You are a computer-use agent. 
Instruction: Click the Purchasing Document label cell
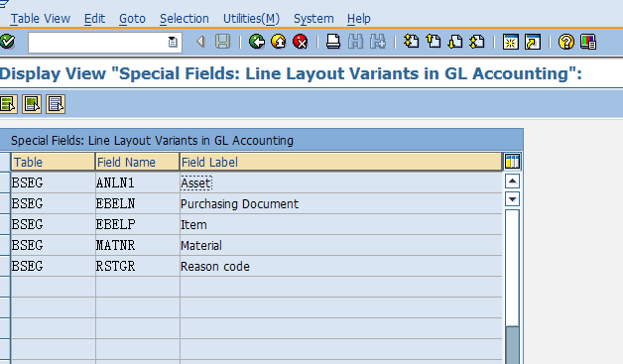pos(341,203)
